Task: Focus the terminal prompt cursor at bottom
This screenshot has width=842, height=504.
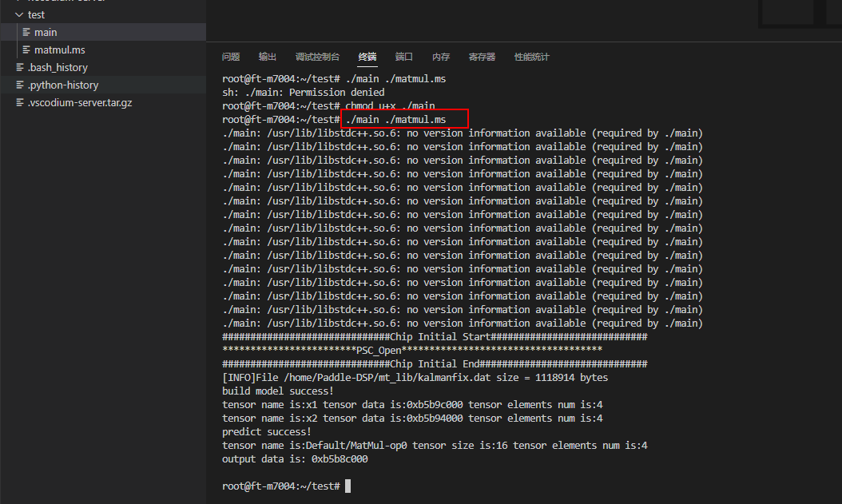Action: tap(348, 486)
